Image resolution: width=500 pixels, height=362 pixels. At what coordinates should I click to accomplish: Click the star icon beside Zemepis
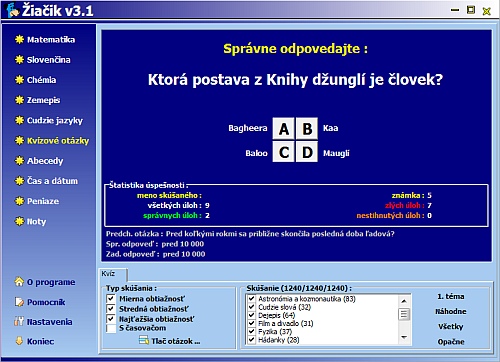[19, 100]
